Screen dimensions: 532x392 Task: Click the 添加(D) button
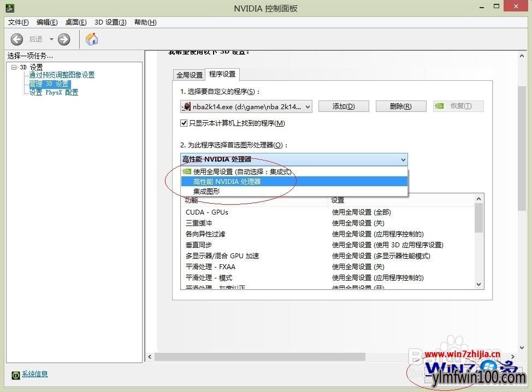[x=344, y=106]
